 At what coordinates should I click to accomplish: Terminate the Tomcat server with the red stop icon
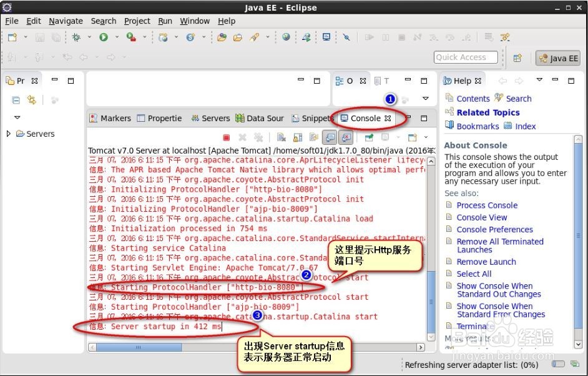[227, 139]
